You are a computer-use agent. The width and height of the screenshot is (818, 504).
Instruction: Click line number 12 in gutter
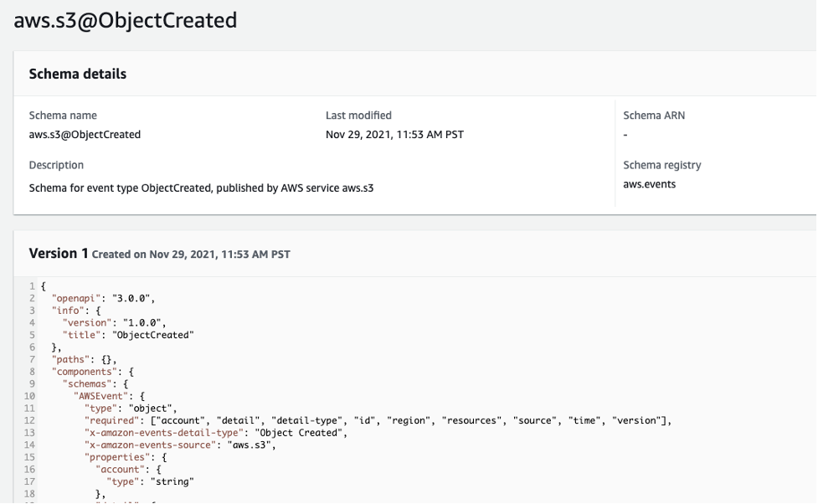pyautogui.click(x=29, y=420)
